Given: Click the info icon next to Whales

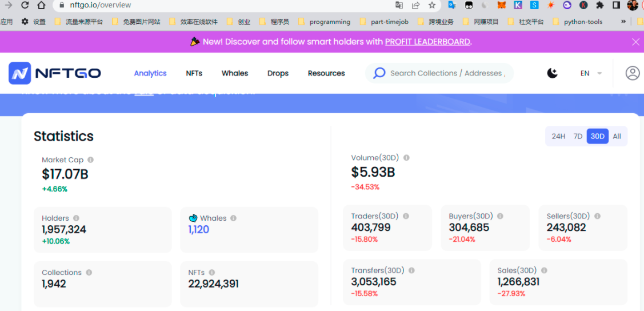Looking at the screenshot, I should (x=233, y=218).
